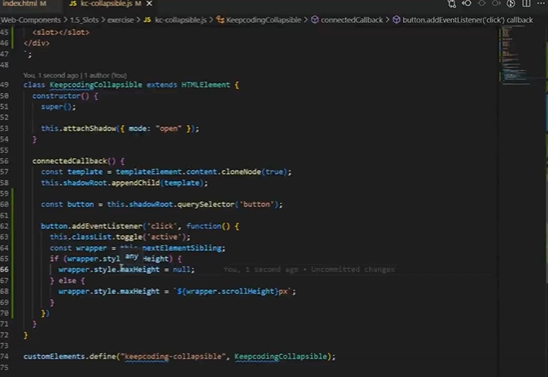The image size is (548, 377).
Task: Open the connectedCallback breadcrumb
Action: [347, 20]
